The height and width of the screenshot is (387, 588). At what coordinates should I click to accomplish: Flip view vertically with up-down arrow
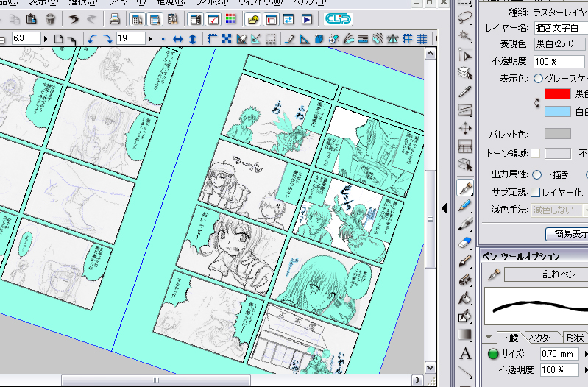pos(193,38)
